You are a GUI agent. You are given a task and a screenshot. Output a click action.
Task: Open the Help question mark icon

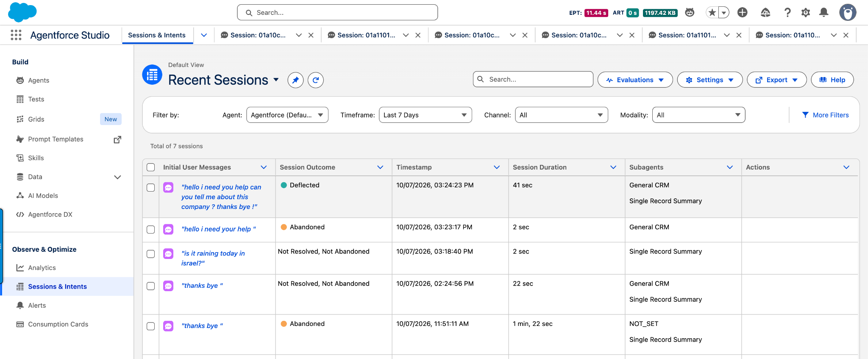(787, 13)
